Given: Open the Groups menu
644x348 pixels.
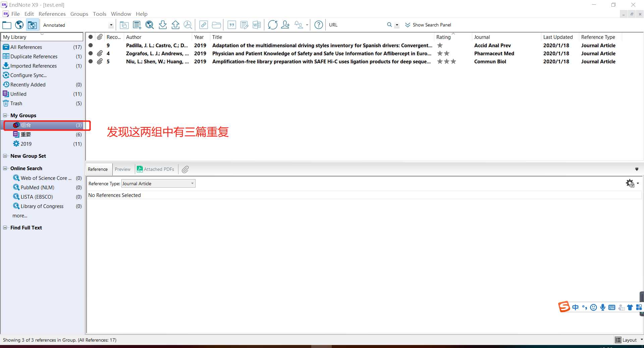Looking at the screenshot, I should 79,14.
